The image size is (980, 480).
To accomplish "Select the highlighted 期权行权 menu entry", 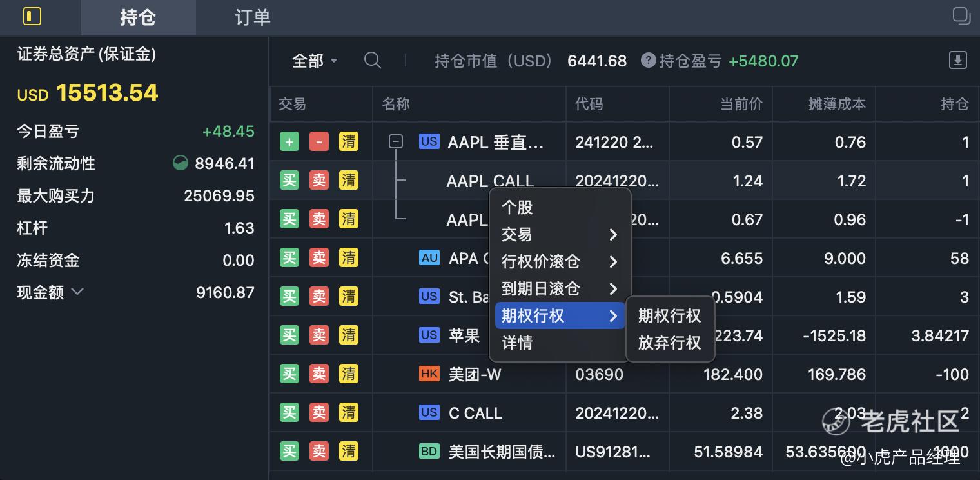I will pyautogui.click(x=560, y=316).
